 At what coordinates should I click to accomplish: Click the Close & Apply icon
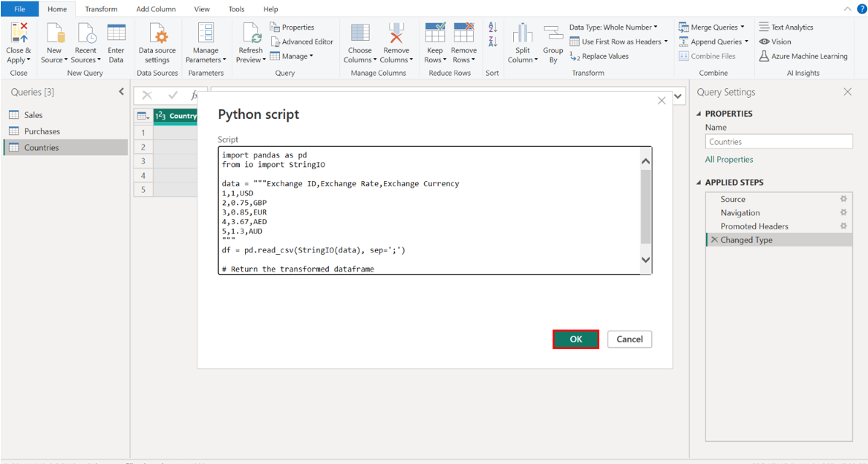click(19, 34)
